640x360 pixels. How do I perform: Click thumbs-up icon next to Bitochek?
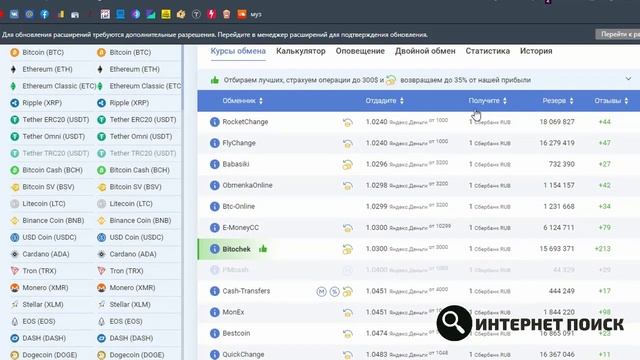(x=263, y=249)
